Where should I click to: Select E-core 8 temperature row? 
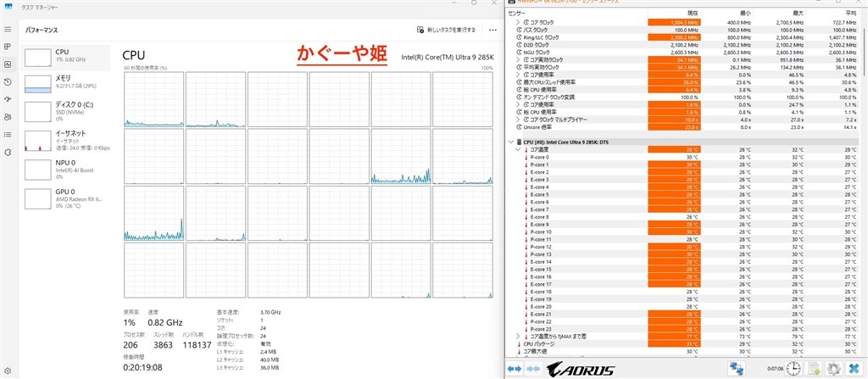(x=682, y=217)
